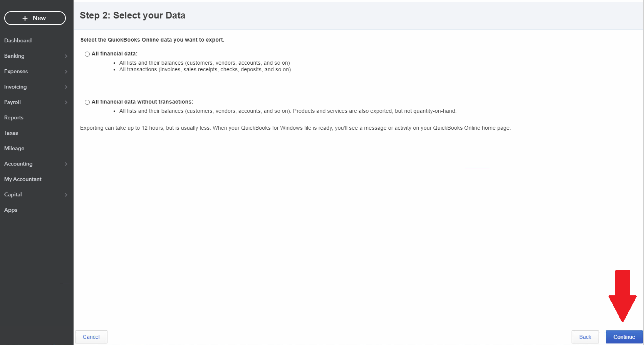Expand Payroll submenu chevron

click(66, 102)
